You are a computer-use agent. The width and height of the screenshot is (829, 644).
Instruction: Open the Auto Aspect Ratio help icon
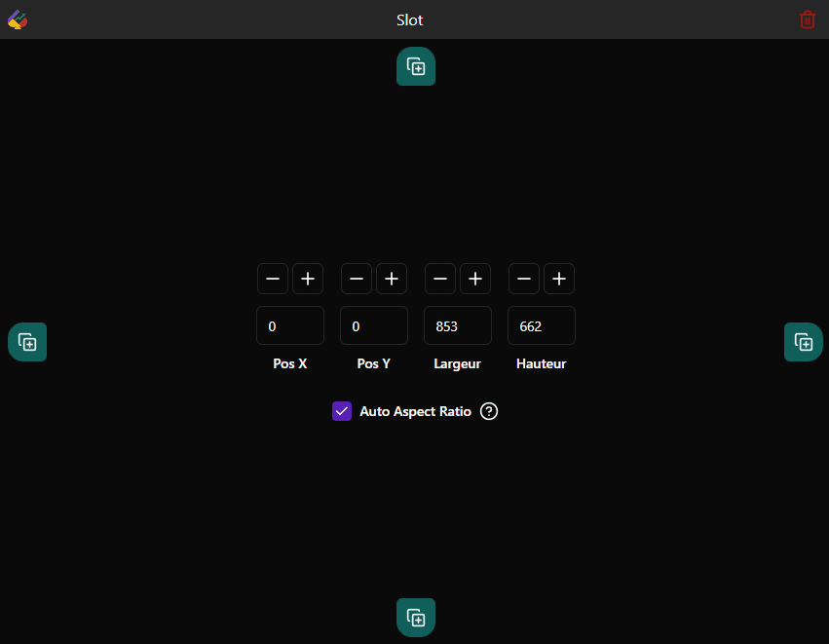[x=489, y=411]
